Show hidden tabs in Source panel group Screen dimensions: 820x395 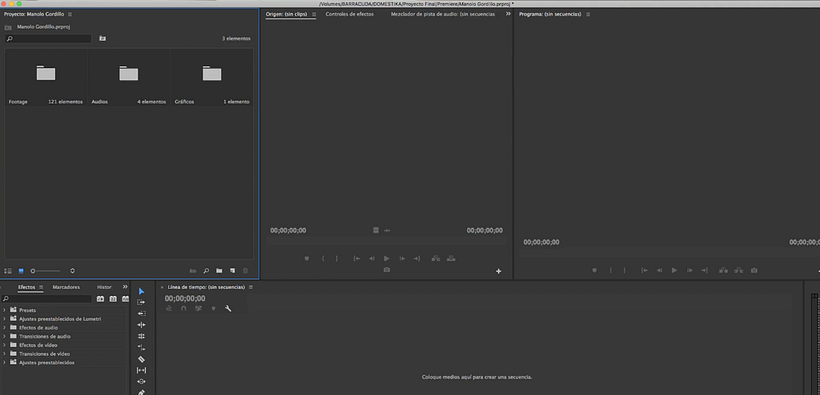(x=508, y=14)
